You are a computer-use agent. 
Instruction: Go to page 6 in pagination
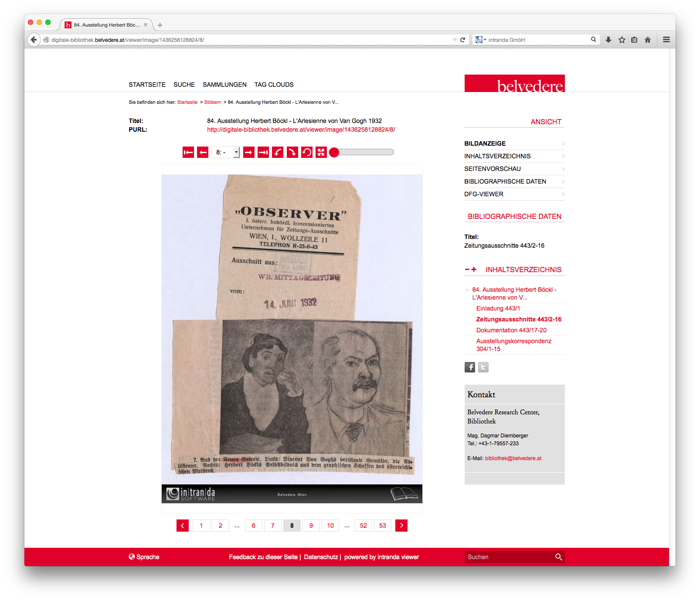pos(254,526)
